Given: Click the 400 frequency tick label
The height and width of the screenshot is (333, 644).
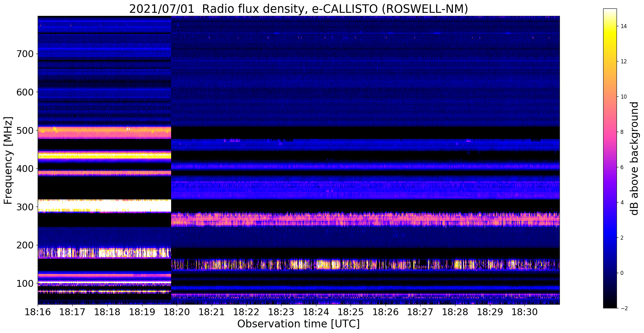Looking at the screenshot, I should 24,169.
